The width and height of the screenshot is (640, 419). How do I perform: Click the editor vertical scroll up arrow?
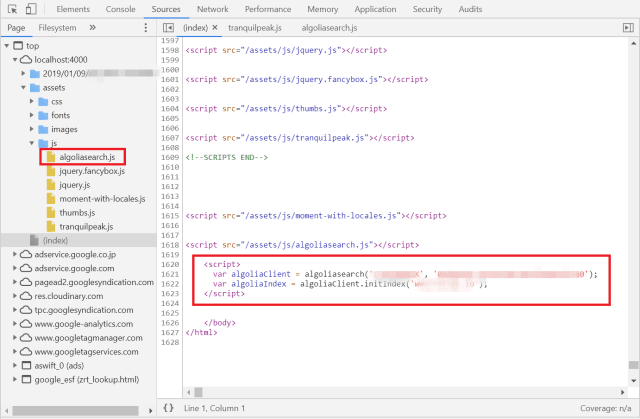click(x=633, y=43)
